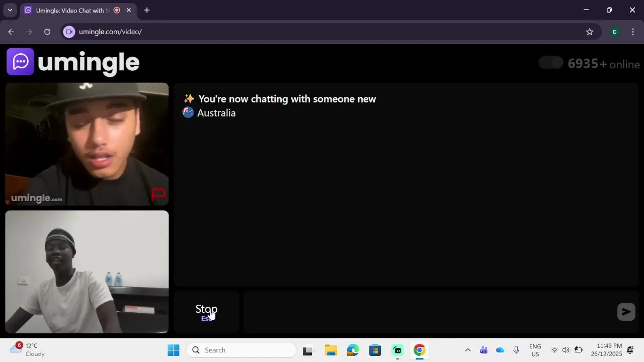Viewport: 644px width, 362px height.
Task: Click the Umingle chat bubble logo icon
Action: (x=20, y=61)
